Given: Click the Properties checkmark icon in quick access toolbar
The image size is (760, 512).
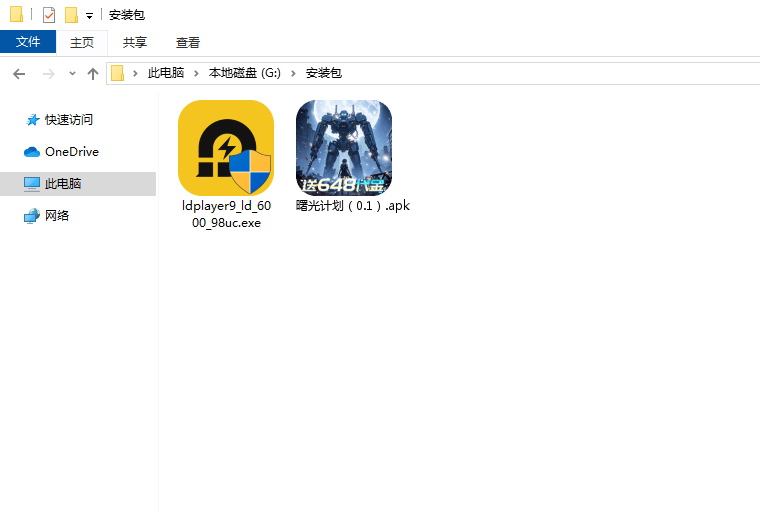Looking at the screenshot, I should [x=49, y=15].
